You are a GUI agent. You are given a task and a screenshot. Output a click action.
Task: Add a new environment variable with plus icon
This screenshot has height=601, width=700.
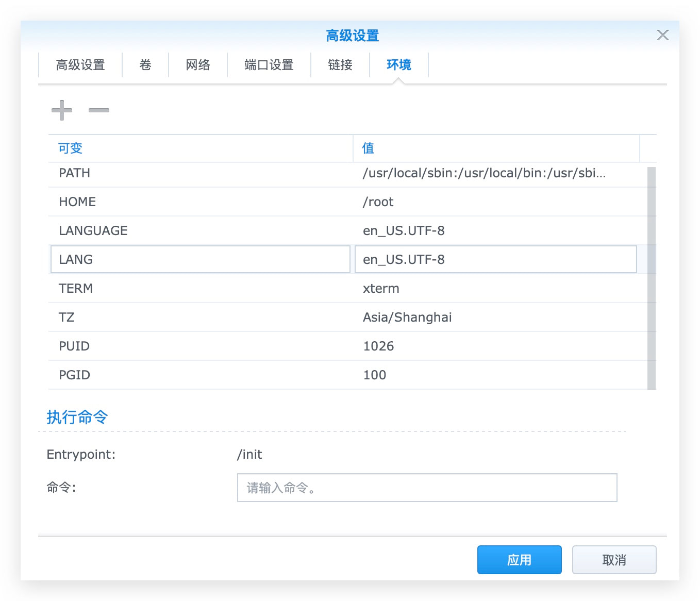(x=62, y=110)
